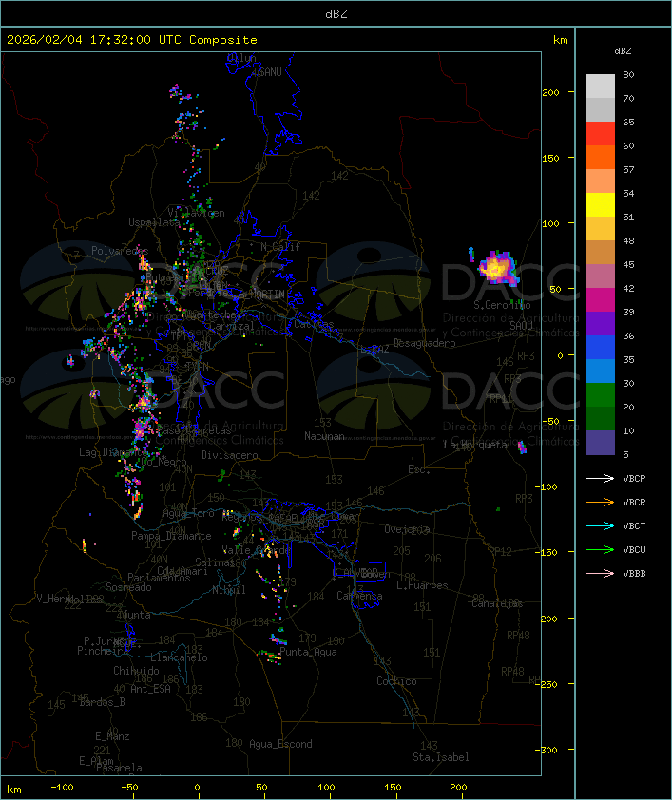The image size is (672, 800).
Task: Click the Sta.Isabel map label
Action: click(x=441, y=757)
